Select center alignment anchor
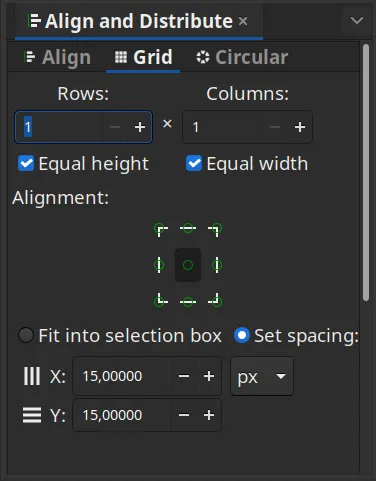This screenshot has height=481, width=376. (188, 265)
